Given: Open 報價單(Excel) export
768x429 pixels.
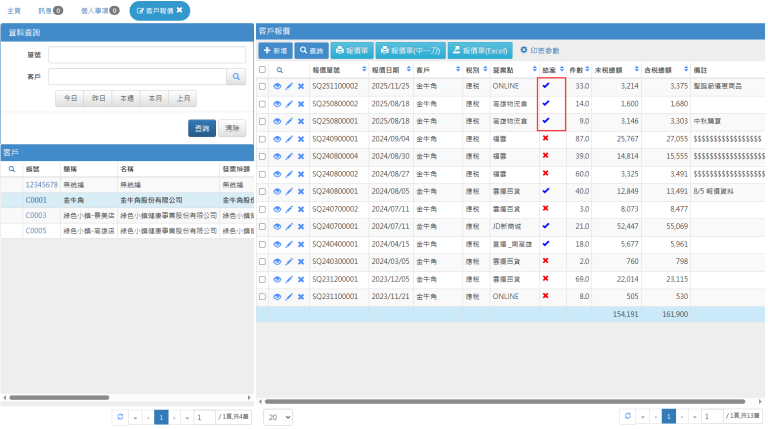Looking at the screenshot, I should pyautogui.click(x=481, y=49).
